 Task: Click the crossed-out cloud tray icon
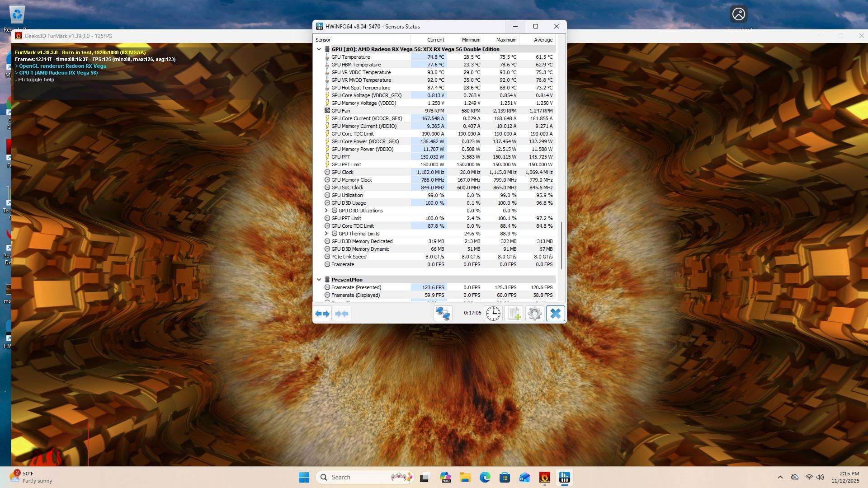coord(795,477)
